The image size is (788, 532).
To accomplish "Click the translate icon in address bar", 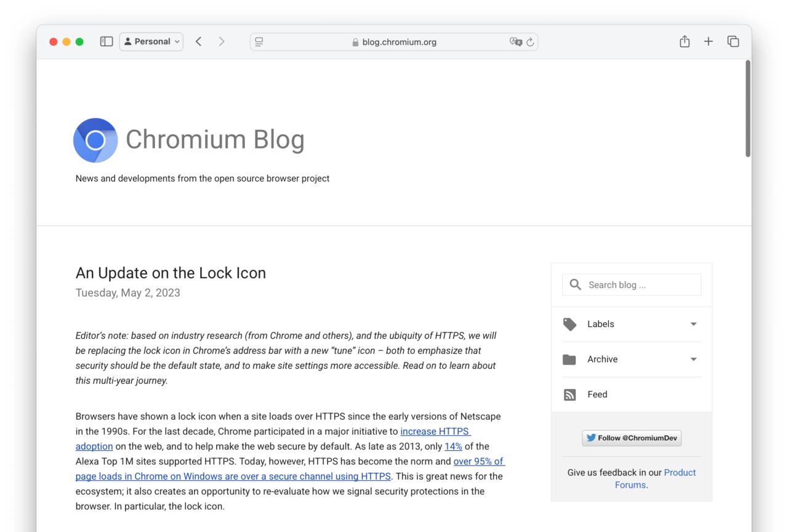I will click(516, 42).
